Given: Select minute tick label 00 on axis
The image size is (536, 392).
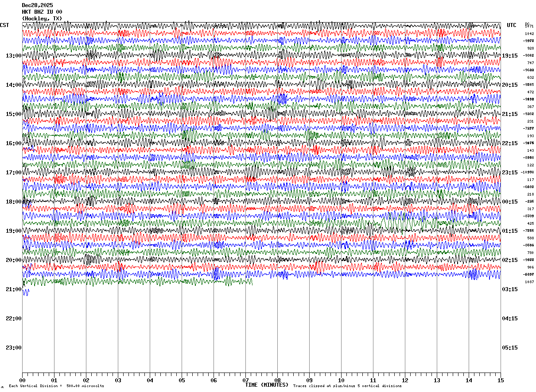Looking at the screenshot, I should tap(22, 380).
